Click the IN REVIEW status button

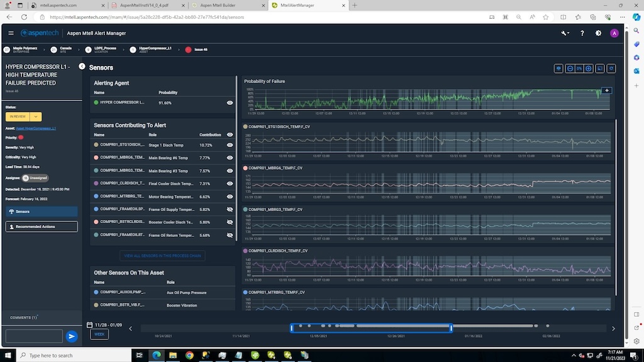[18, 116]
